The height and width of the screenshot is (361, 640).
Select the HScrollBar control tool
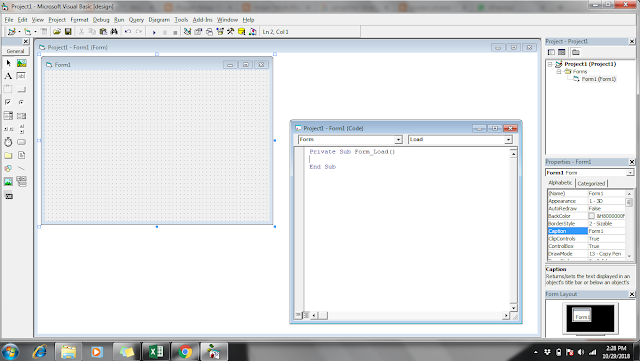[9, 129]
